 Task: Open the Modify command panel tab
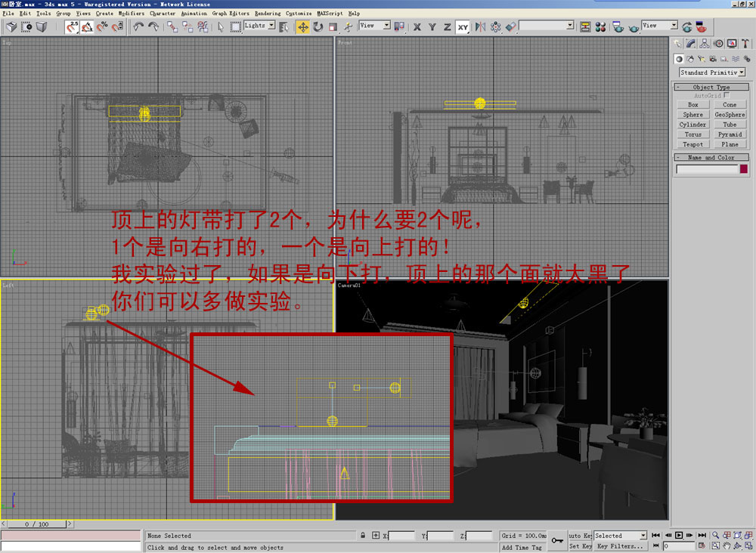tap(691, 44)
